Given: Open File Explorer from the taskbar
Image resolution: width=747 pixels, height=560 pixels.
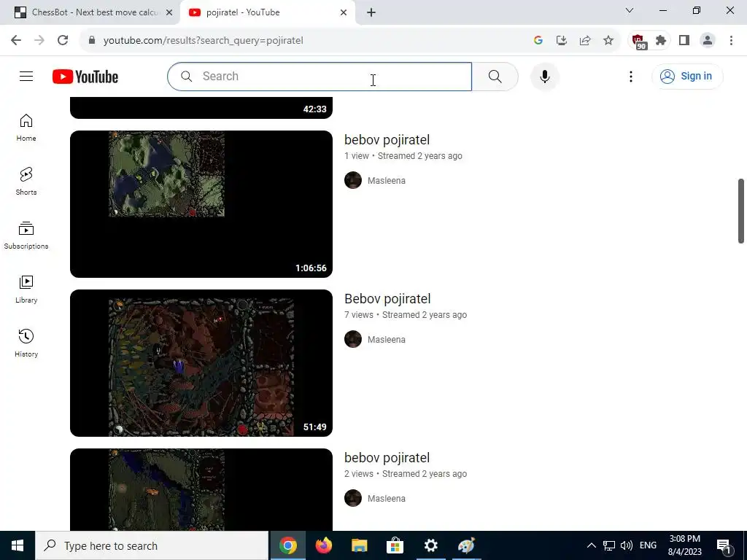Looking at the screenshot, I should [x=359, y=545].
